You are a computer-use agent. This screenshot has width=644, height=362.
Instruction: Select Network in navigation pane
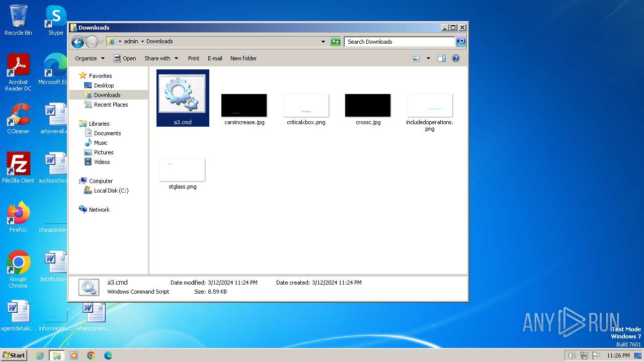pyautogui.click(x=94, y=210)
